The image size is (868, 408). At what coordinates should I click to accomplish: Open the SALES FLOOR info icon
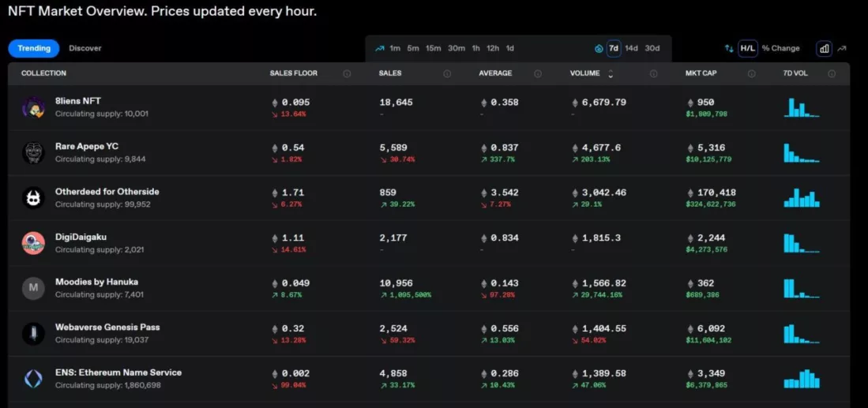[347, 73]
